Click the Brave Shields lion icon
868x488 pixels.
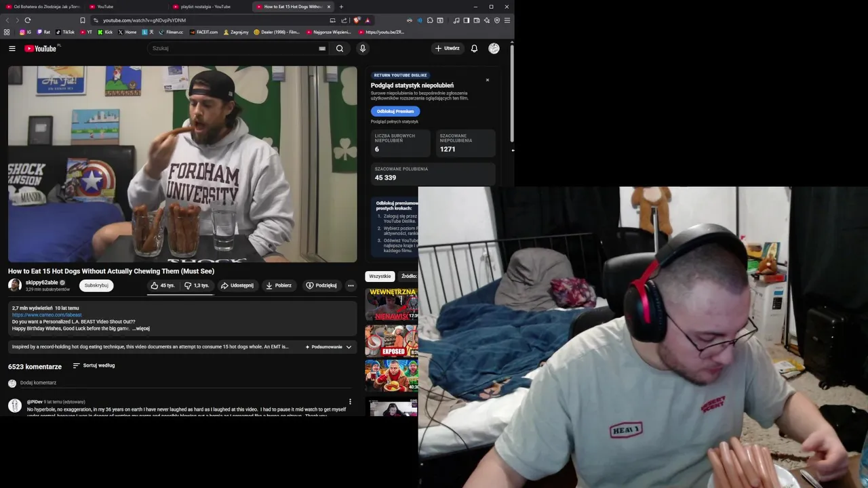click(x=357, y=20)
